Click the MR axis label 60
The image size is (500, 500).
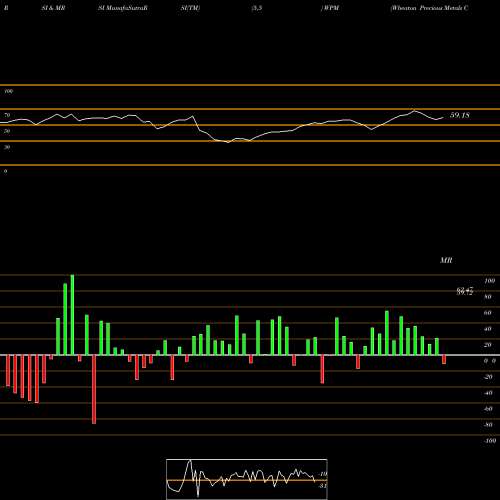click(488, 313)
